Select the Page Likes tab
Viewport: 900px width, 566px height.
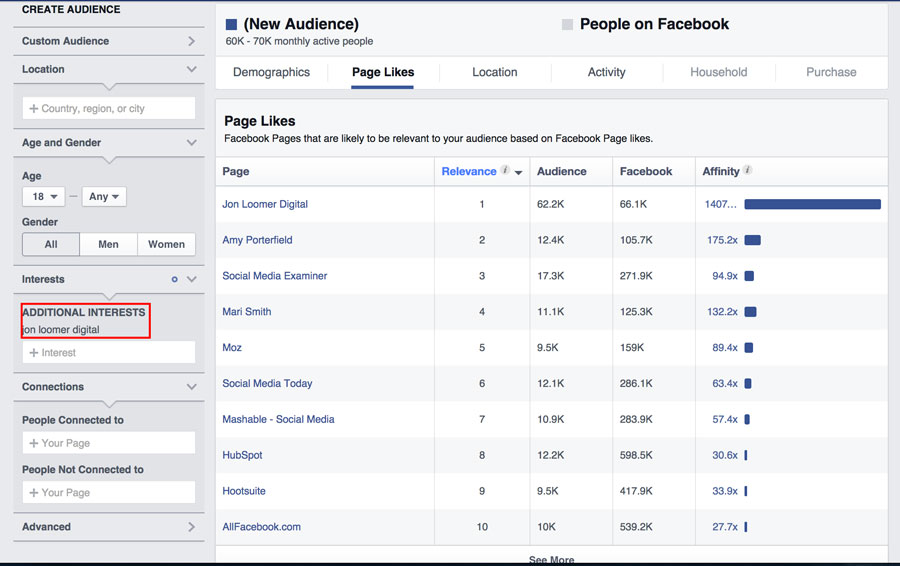383,72
